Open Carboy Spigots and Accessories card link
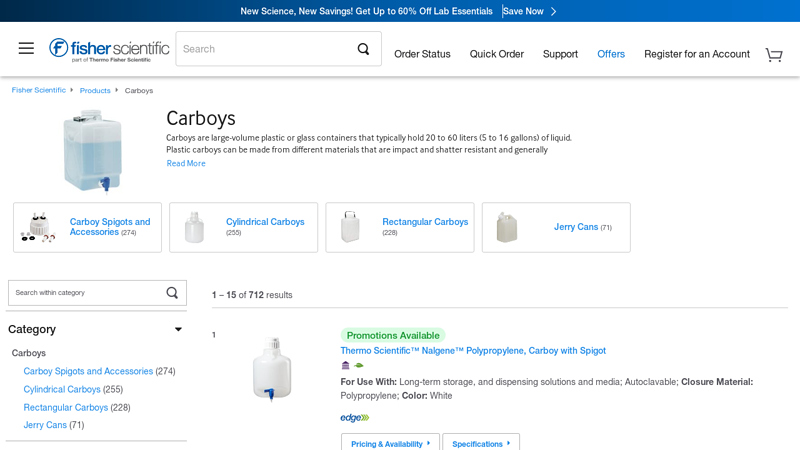This screenshot has width=800, height=450. point(110,227)
